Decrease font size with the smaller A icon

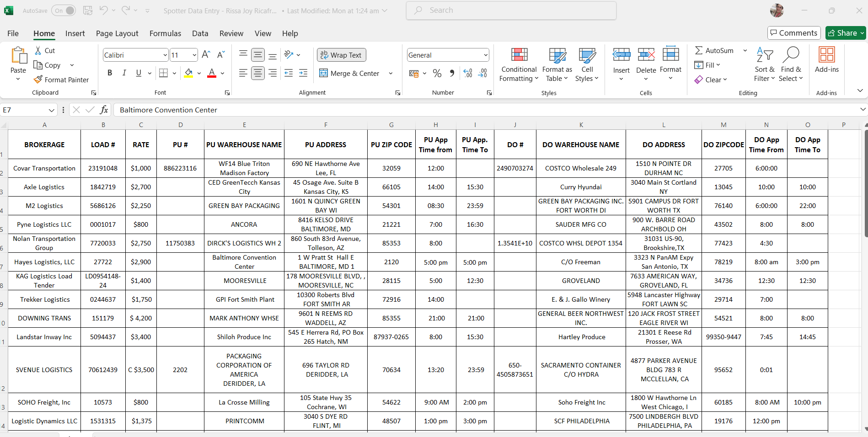coord(220,55)
